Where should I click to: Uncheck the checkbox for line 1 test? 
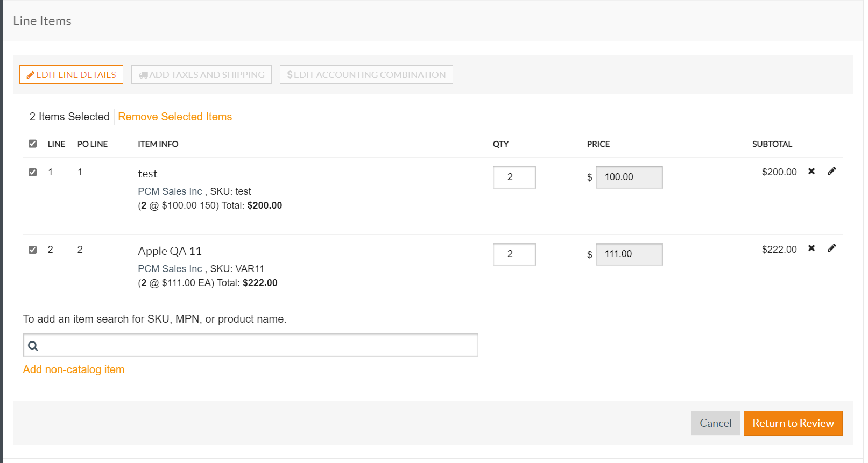(x=33, y=172)
